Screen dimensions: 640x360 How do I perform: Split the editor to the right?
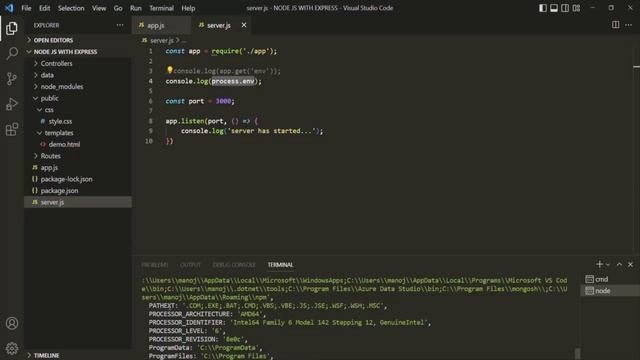[616, 25]
